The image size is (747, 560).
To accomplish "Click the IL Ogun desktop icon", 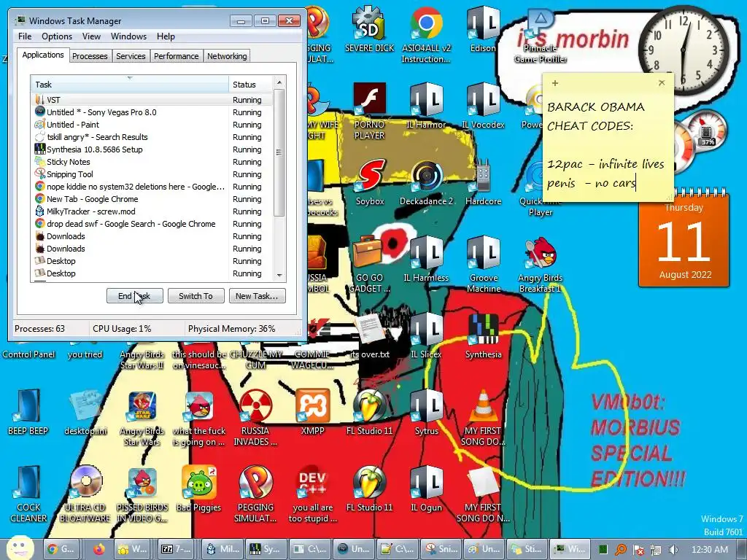I will 426,489.
